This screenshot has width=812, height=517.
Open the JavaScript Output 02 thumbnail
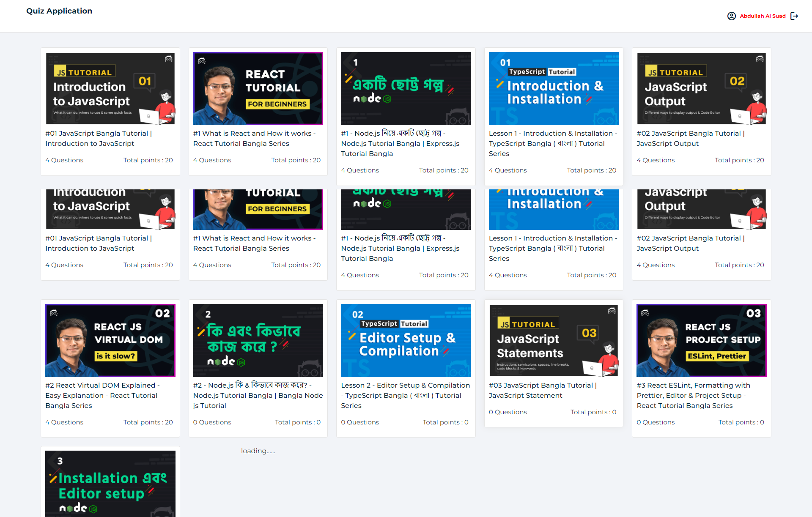701,88
